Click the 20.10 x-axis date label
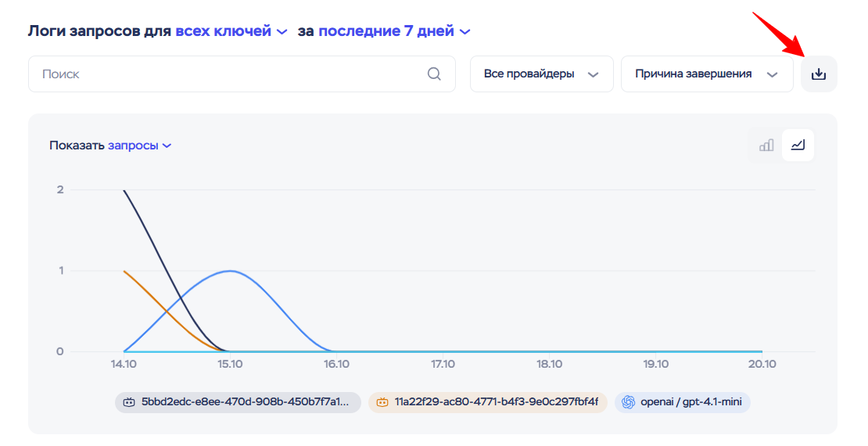 pyautogui.click(x=762, y=364)
